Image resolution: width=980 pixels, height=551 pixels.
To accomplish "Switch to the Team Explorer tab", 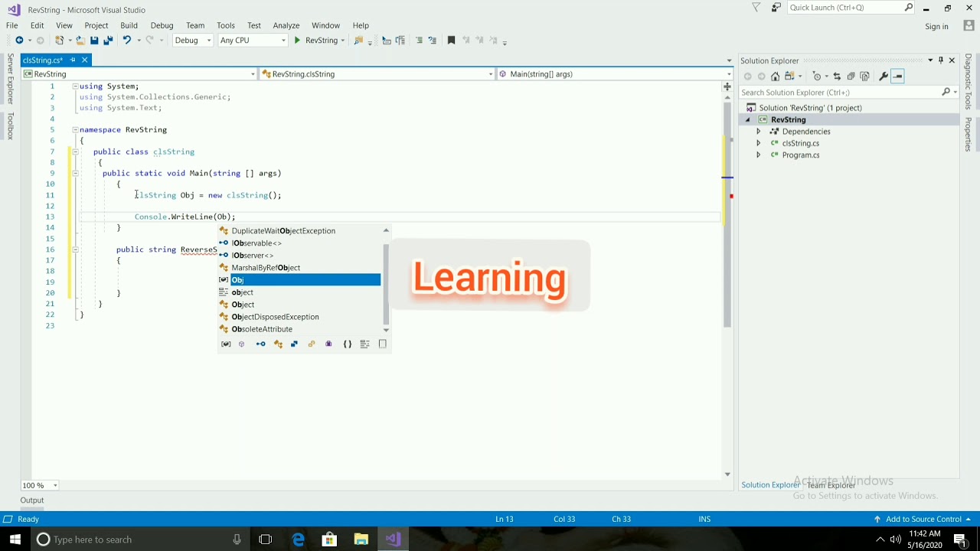I will tap(831, 485).
